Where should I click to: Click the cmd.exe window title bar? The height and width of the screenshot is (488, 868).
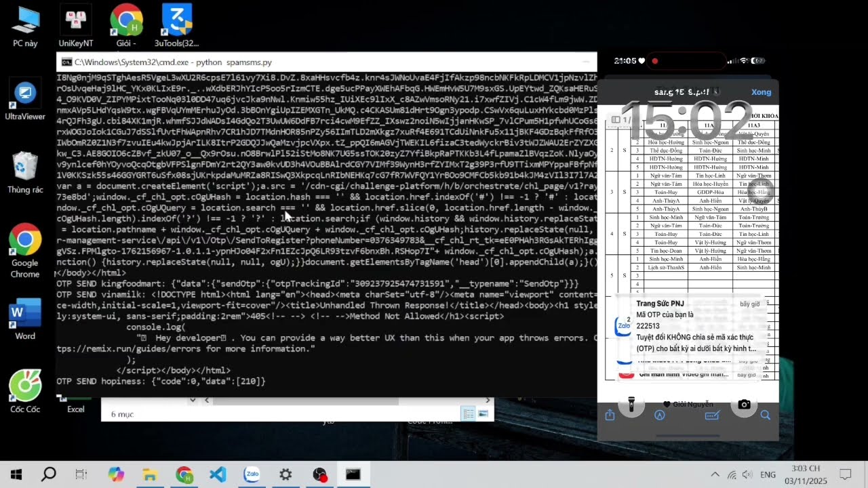pyautogui.click(x=326, y=62)
